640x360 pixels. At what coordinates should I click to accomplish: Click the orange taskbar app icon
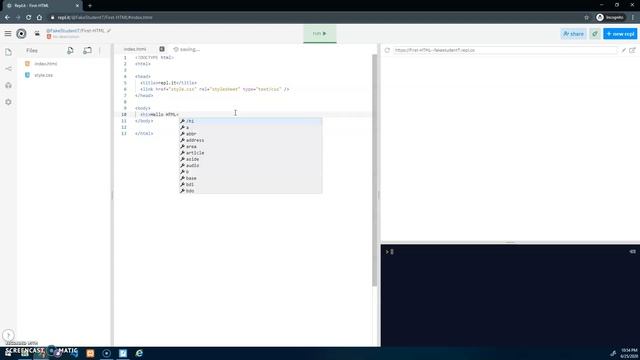point(90,353)
